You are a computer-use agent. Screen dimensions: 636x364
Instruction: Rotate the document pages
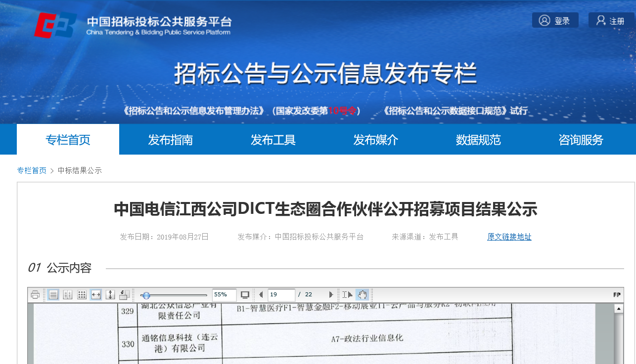pos(124,295)
